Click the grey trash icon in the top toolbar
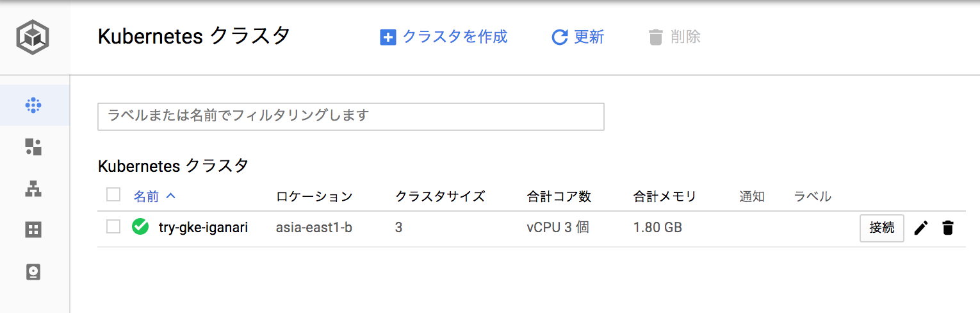The width and height of the screenshot is (980, 313). click(656, 37)
